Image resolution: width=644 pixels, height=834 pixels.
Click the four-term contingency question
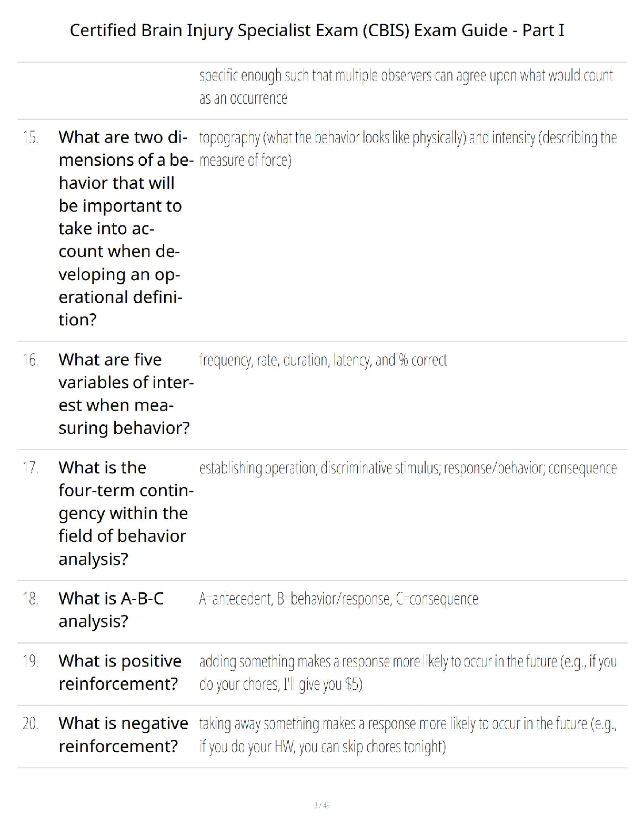(126, 513)
